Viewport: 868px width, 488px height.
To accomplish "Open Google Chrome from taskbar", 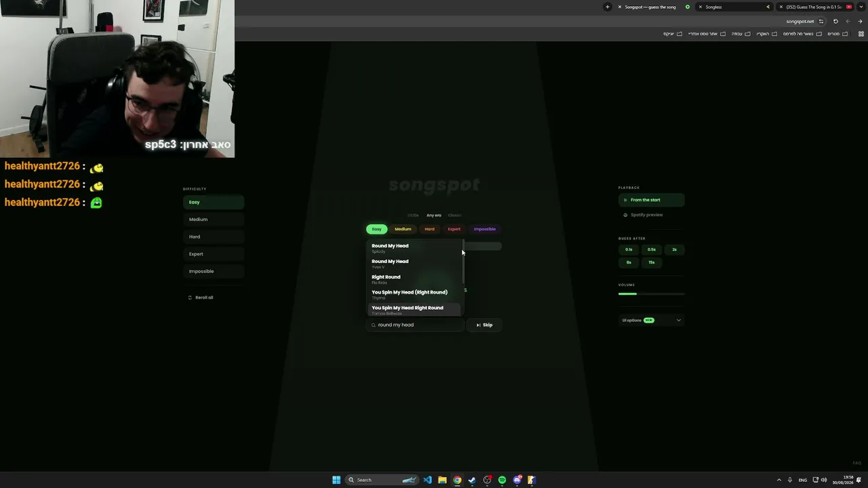I will (457, 480).
